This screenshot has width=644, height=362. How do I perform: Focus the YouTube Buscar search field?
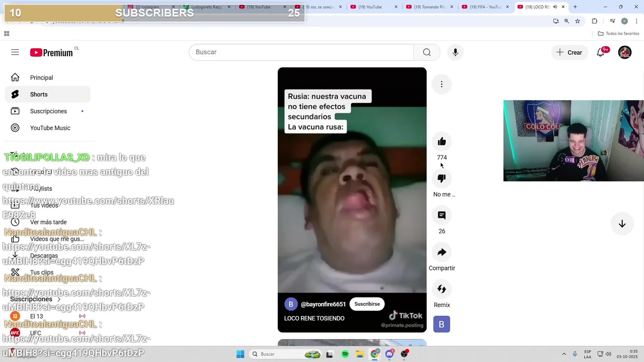(301, 52)
